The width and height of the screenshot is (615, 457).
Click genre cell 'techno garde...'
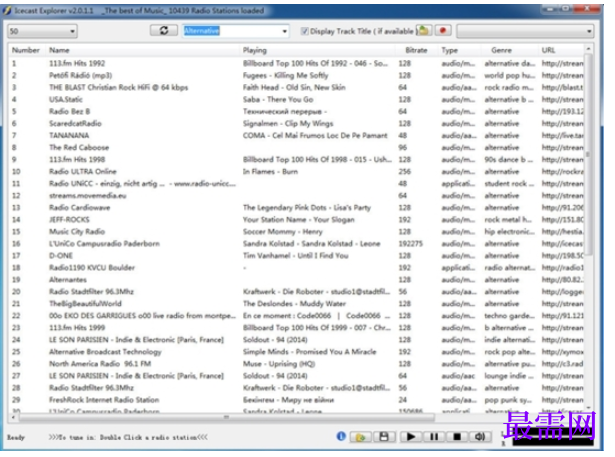coord(509,316)
